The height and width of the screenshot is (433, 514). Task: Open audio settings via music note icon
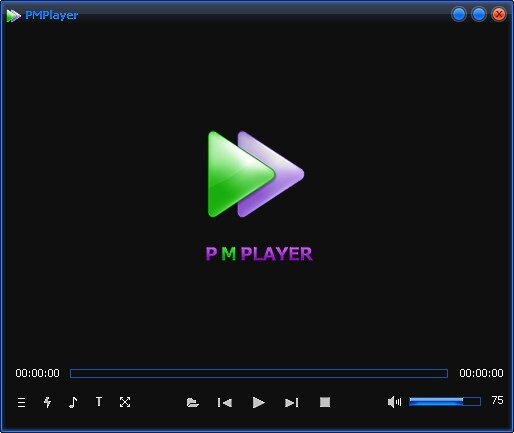click(73, 402)
